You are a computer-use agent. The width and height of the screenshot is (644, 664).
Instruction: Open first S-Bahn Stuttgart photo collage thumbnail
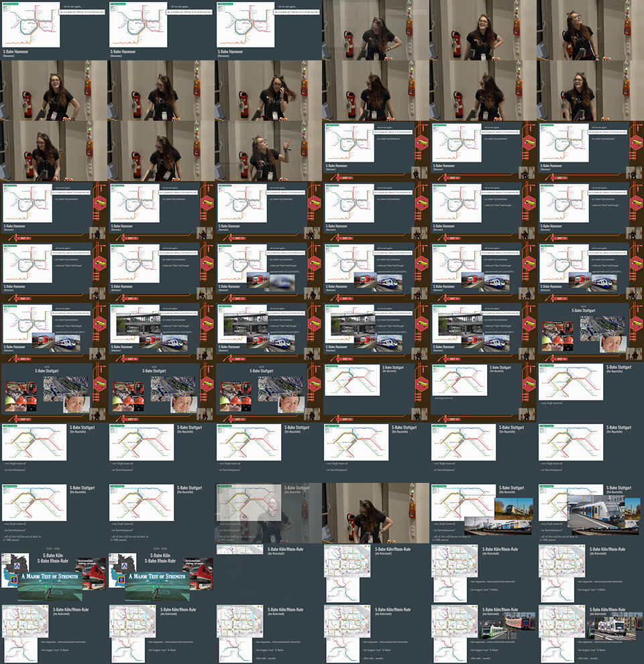[590, 332]
